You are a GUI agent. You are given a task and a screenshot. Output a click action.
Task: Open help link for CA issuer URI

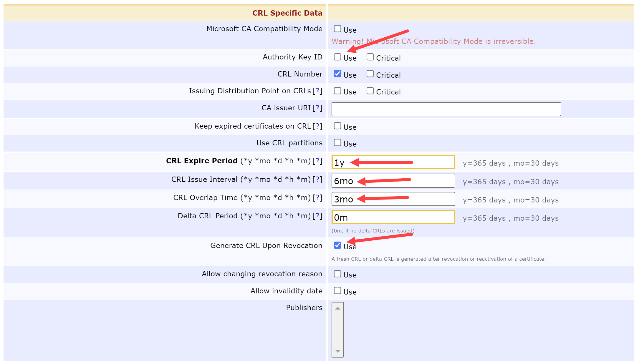point(317,108)
